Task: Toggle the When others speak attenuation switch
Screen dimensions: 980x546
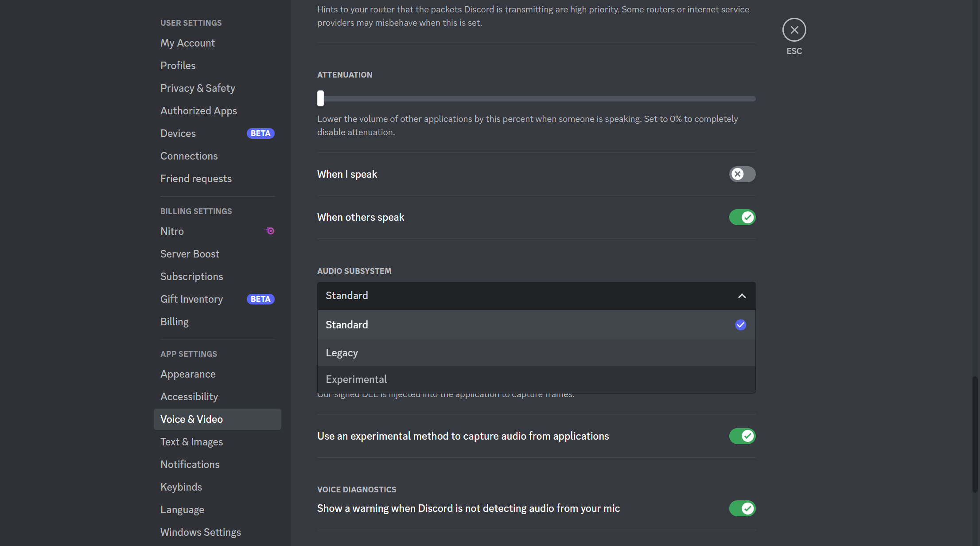Action: tap(742, 217)
